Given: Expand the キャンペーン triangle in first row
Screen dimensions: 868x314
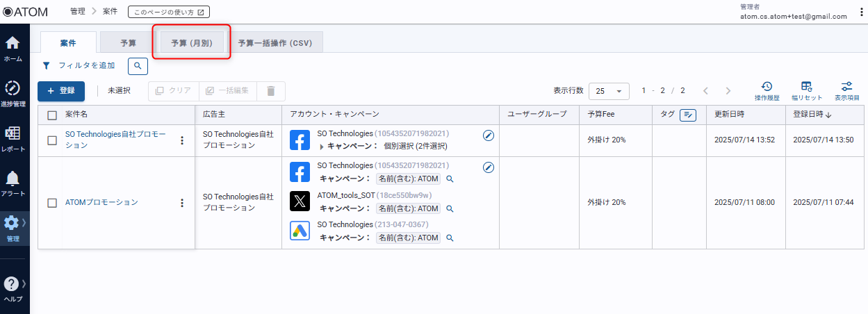Looking at the screenshot, I should click(321, 147).
